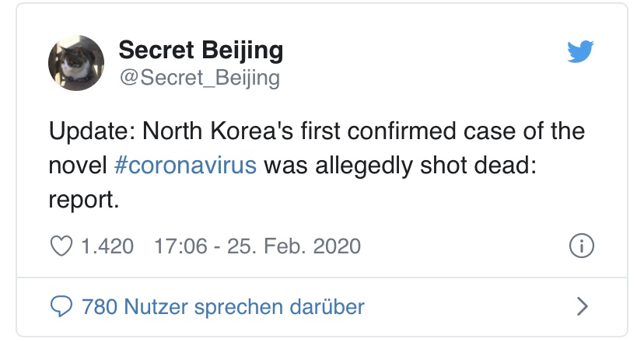The height and width of the screenshot is (342, 644).
Task: Click 'Nutzer' in the conversation footer
Action: [156, 307]
